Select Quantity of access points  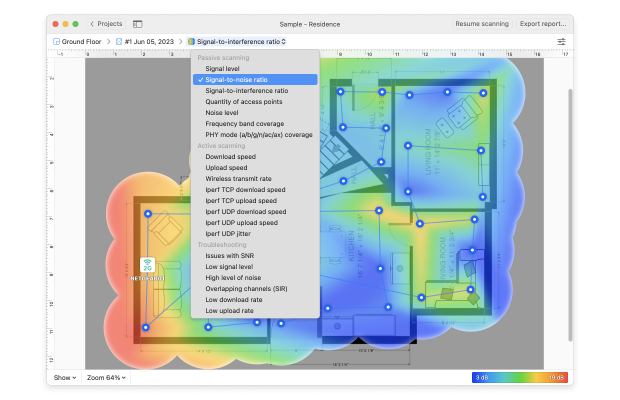click(x=255, y=102)
